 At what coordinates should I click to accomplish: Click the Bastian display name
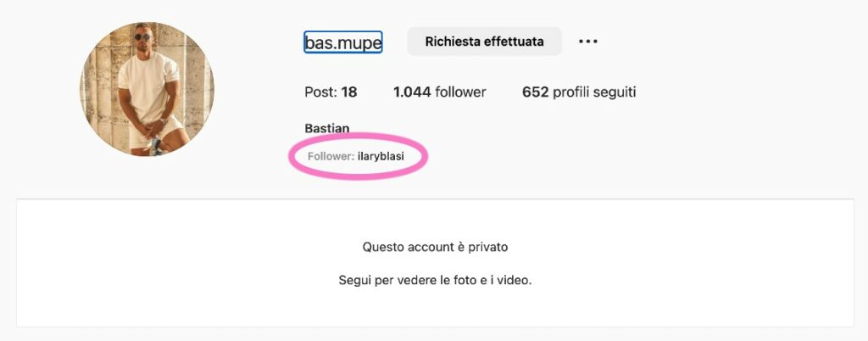click(x=327, y=128)
